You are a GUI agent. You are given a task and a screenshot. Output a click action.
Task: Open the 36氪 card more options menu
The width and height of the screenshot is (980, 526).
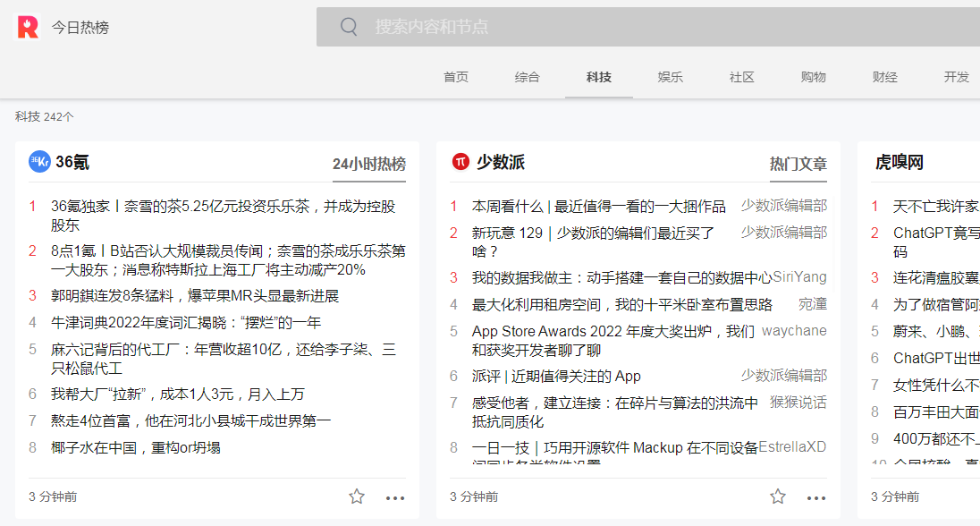395,497
